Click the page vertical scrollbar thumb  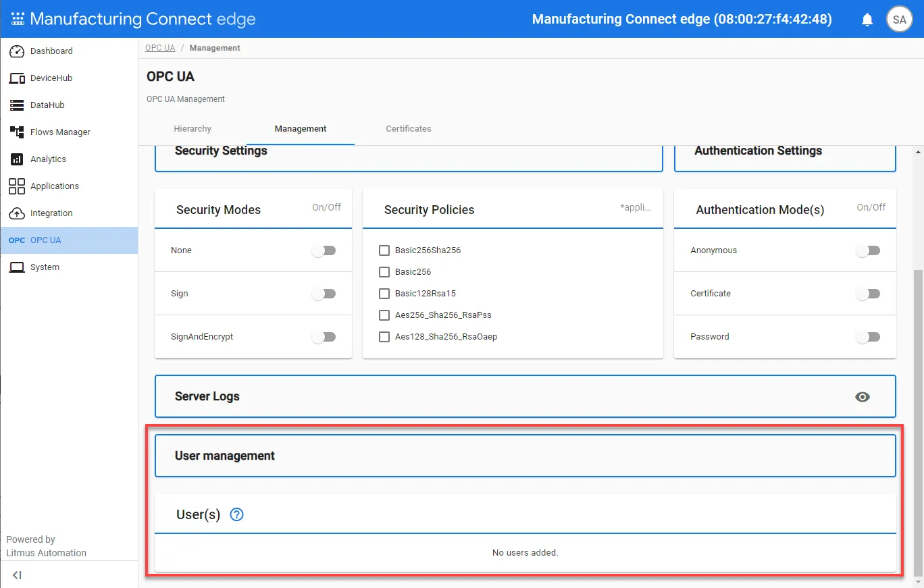918,422
